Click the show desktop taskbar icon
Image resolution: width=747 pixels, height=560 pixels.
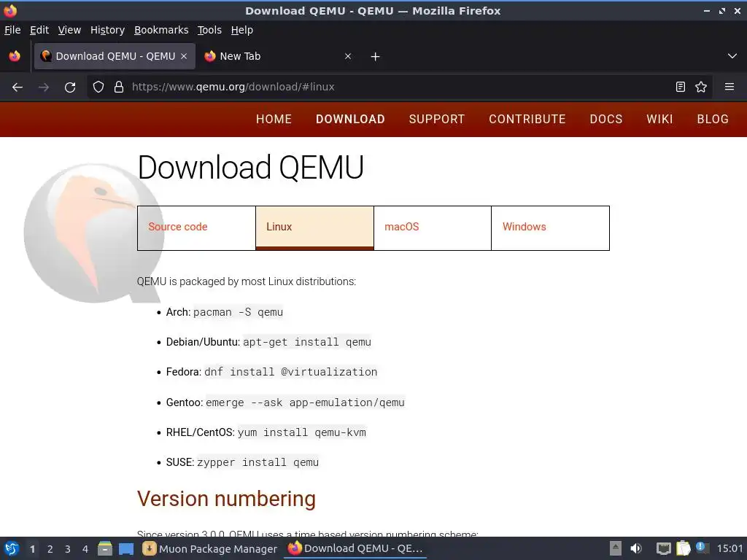tap(126, 549)
